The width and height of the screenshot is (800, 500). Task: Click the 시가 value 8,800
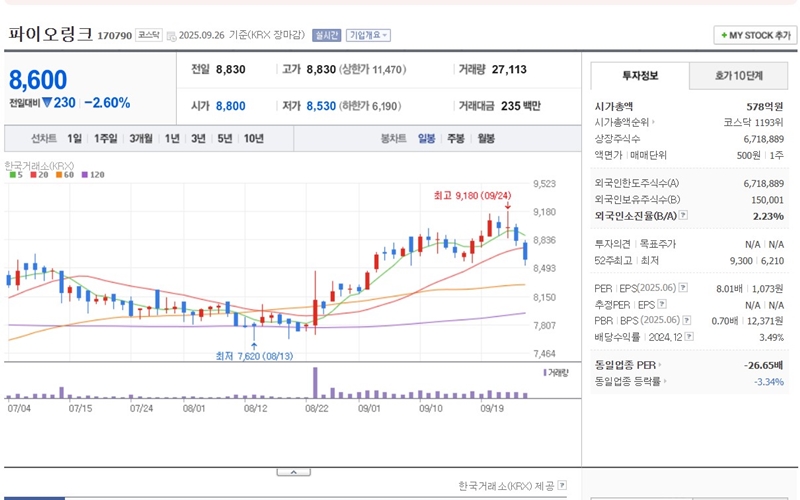[x=231, y=106]
